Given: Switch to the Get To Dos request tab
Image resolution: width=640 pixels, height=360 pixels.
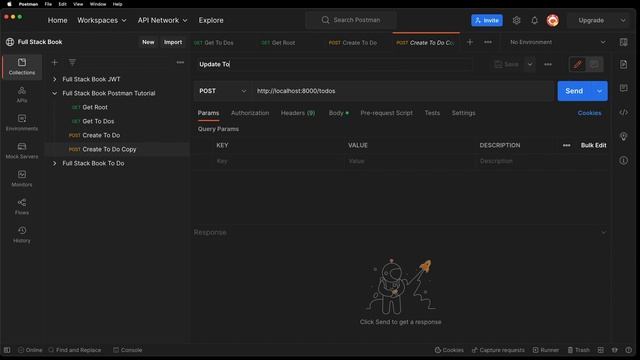Looking at the screenshot, I should point(213,42).
